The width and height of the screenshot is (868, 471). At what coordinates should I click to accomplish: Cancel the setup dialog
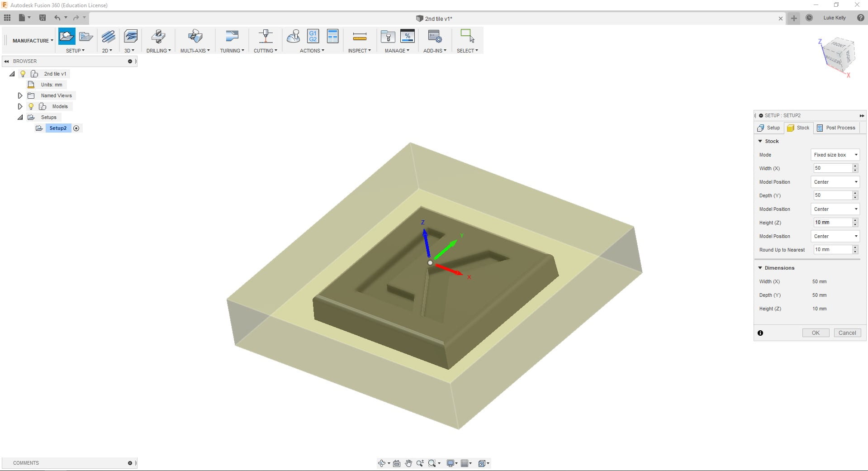847,333
